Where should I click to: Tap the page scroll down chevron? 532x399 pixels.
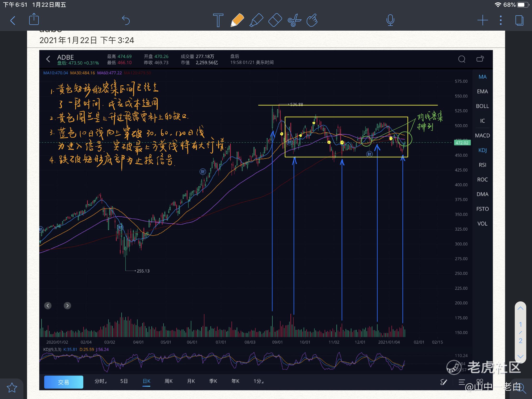click(520, 356)
